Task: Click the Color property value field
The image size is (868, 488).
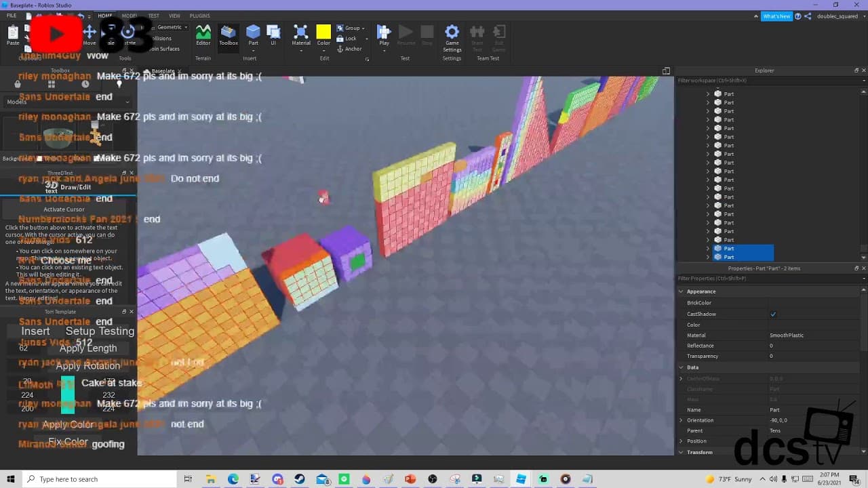Action: [x=814, y=325]
